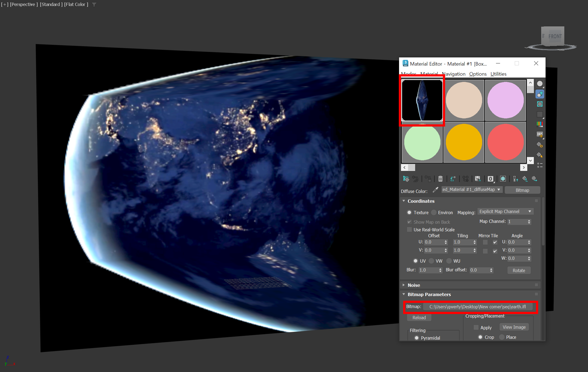Click the Make Preview filmstrip icon
588x372 pixels.
point(540,134)
